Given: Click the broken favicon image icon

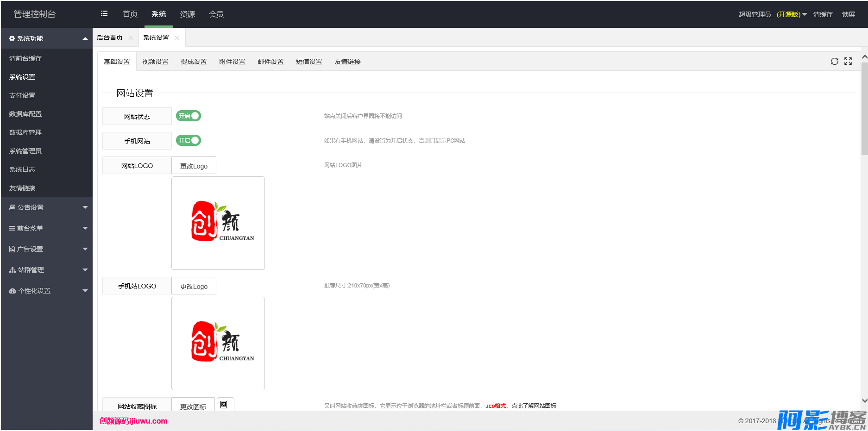Looking at the screenshot, I should 224,405.
